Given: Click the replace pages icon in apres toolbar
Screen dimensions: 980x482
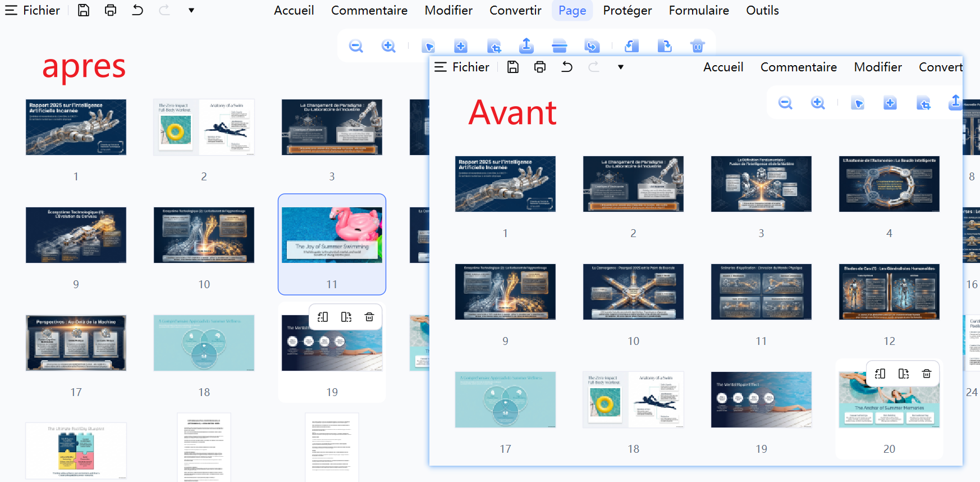Looking at the screenshot, I should 592,46.
